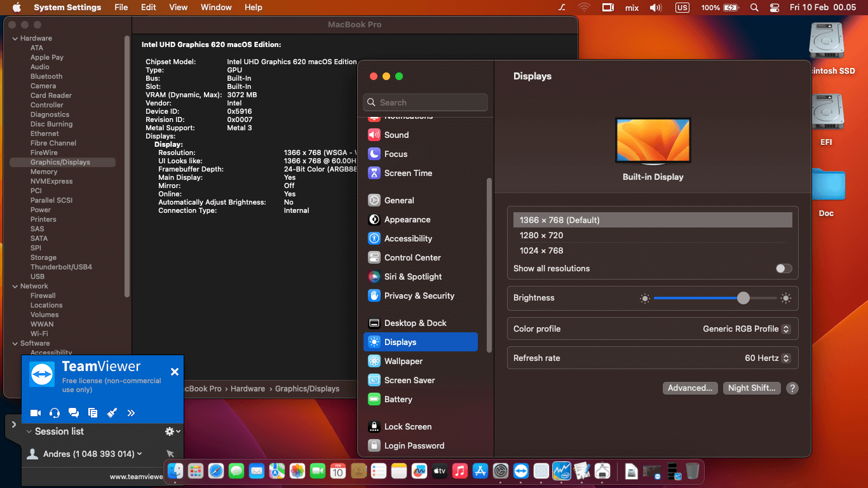Open Control Center in the menu bar
Image resolution: width=868 pixels, height=488 pixels.
coord(774,8)
